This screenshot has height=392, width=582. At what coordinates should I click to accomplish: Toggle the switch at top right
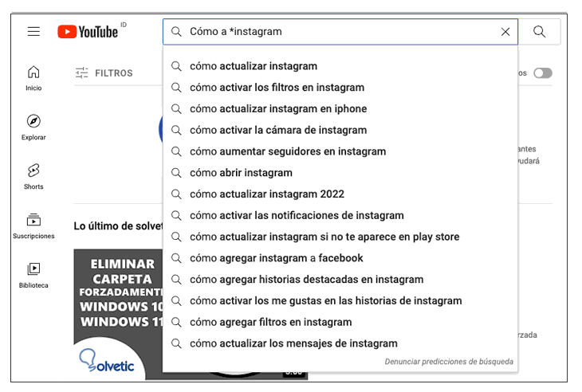click(543, 73)
